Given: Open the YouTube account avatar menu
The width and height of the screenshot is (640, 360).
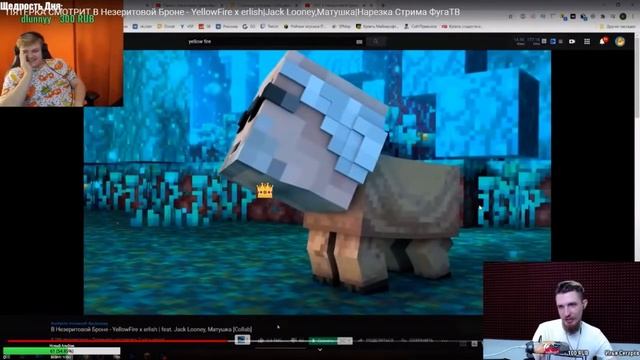Looking at the screenshot, I should click(620, 41).
